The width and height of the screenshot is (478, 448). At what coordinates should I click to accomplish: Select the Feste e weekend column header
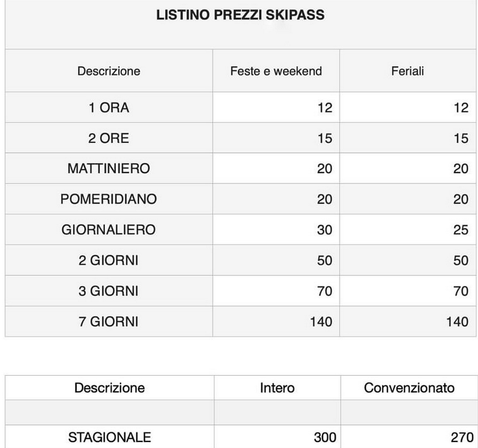coord(276,71)
